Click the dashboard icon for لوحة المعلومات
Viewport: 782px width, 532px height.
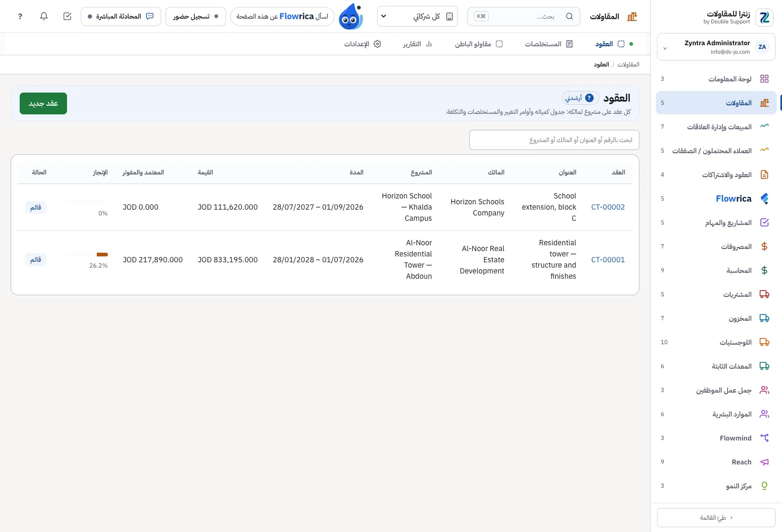click(x=764, y=79)
